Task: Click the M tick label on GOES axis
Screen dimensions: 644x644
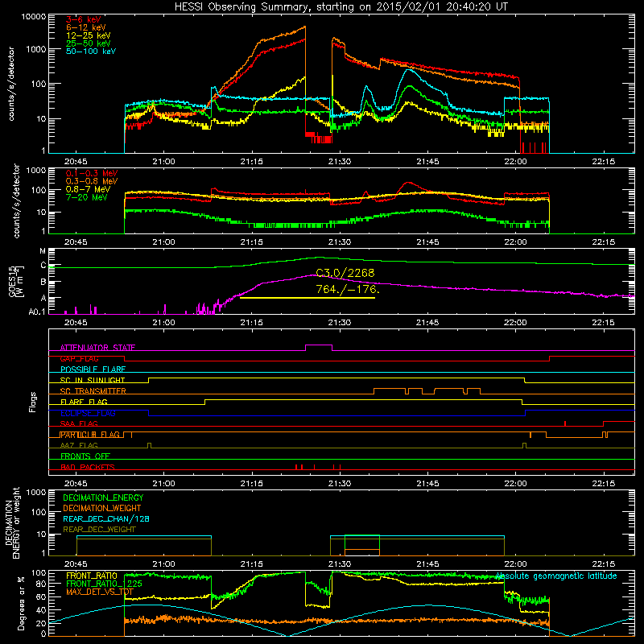Action: pos(43,251)
